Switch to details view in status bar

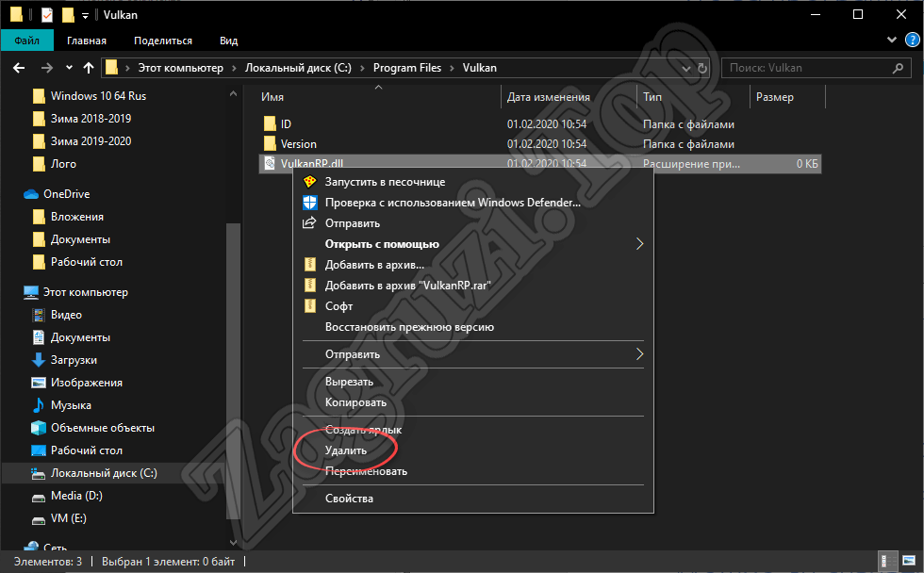pos(887,561)
